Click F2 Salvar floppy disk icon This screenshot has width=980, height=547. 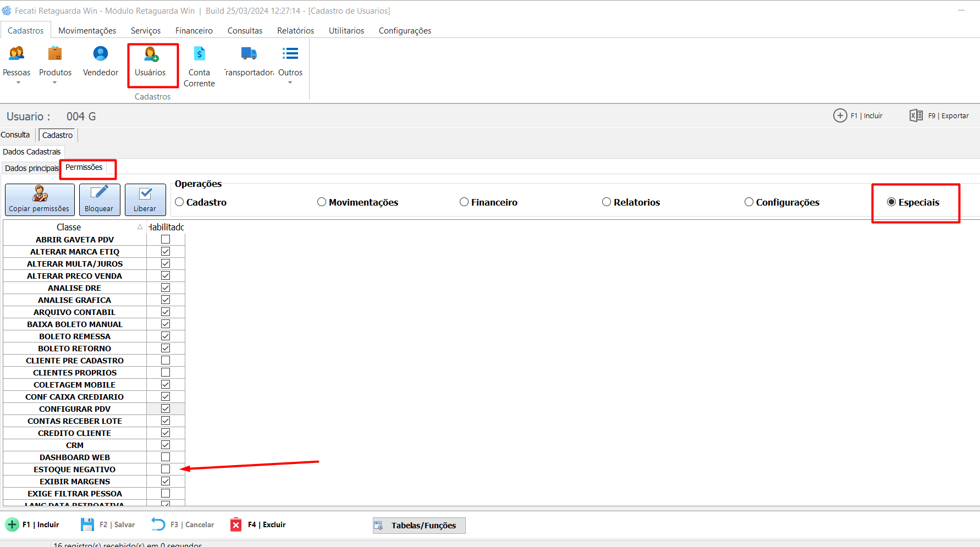tap(87, 524)
